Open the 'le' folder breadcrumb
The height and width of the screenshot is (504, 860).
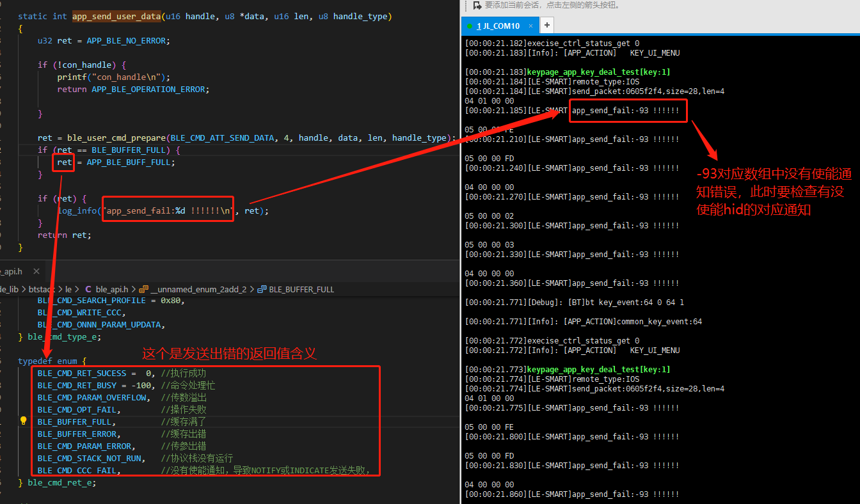pos(69,289)
